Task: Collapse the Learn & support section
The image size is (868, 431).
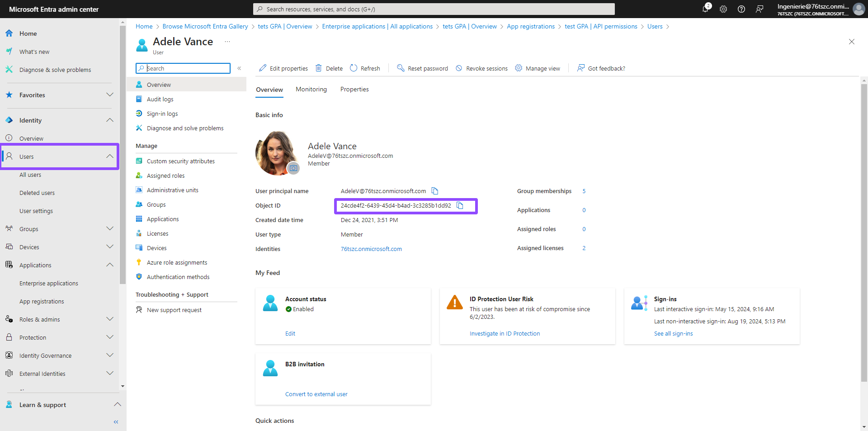Action: click(x=118, y=404)
